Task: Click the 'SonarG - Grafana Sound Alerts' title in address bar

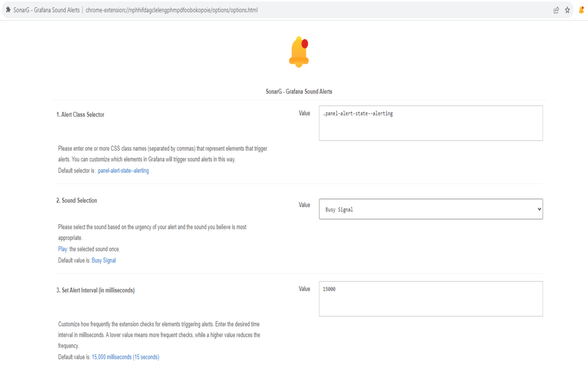Action: pyautogui.click(x=46, y=10)
